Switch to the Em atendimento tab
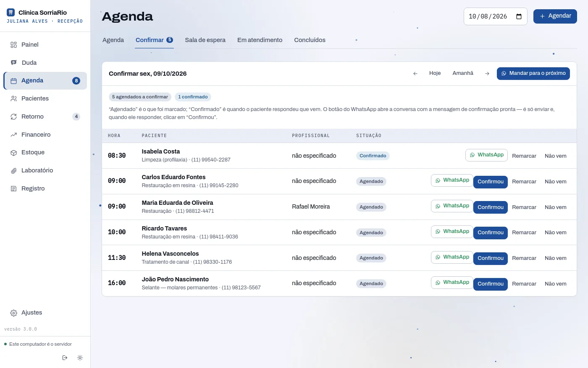This screenshot has width=588, height=368. click(x=260, y=40)
